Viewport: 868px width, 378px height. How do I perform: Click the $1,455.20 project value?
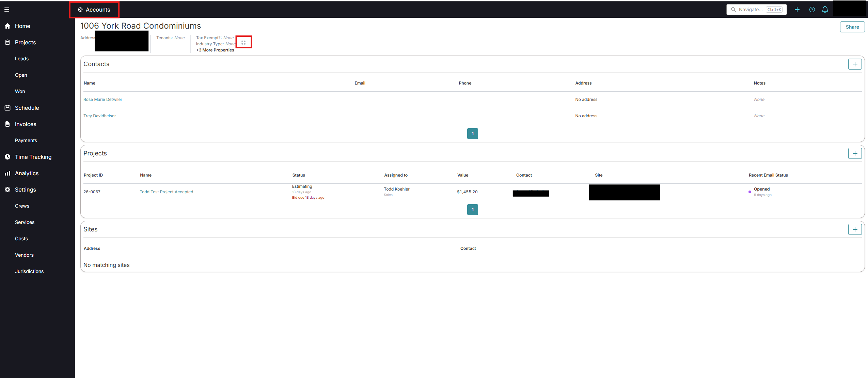(x=467, y=192)
